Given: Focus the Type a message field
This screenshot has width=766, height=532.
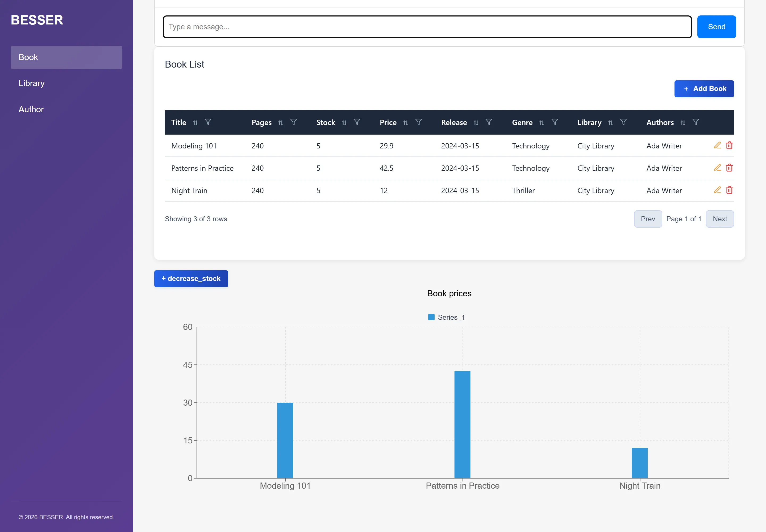Looking at the screenshot, I should (427, 27).
